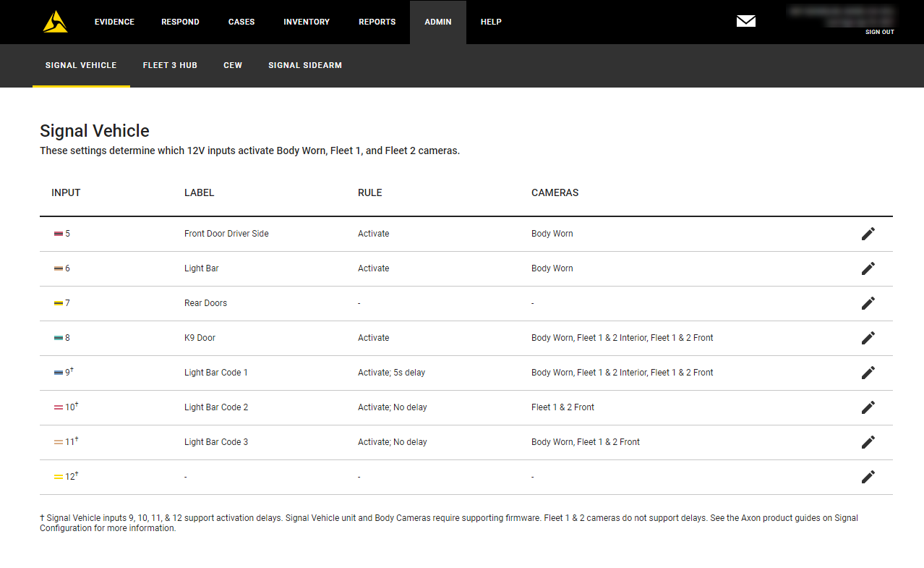The width and height of the screenshot is (924, 568).
Task: Click the 'Rear Doors' label cell
Action: 205,303
